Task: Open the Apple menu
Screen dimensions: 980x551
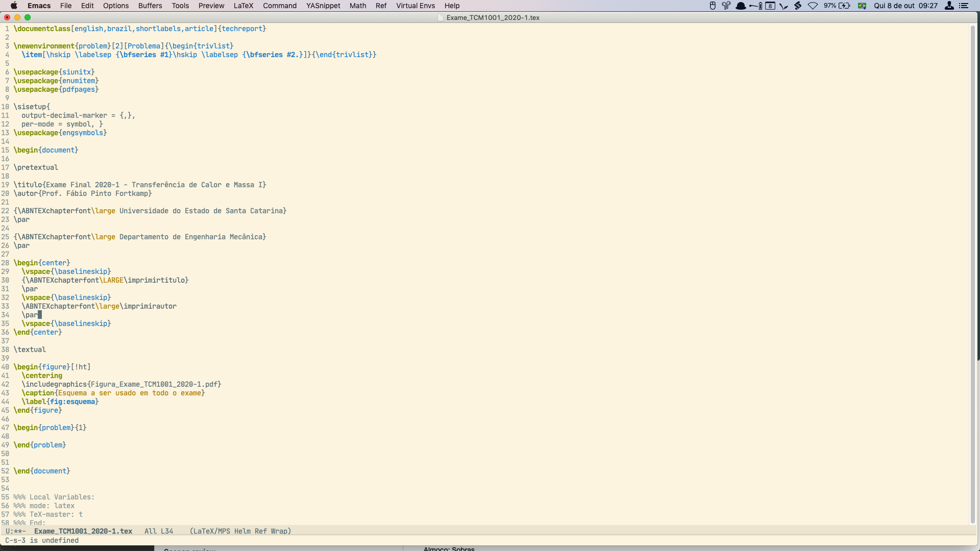Action: point(14,6)
